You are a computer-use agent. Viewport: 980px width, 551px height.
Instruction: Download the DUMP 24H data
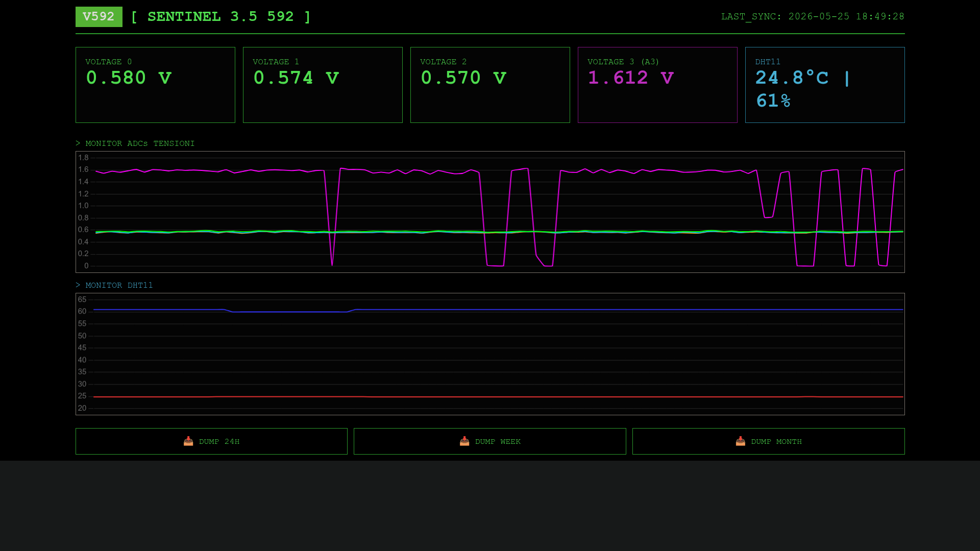tap(211, 441)
